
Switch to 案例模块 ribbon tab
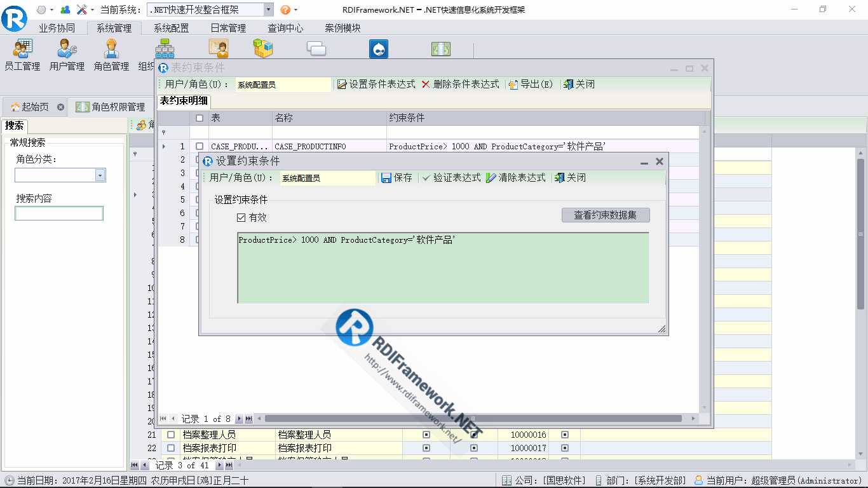pos(342,28)
